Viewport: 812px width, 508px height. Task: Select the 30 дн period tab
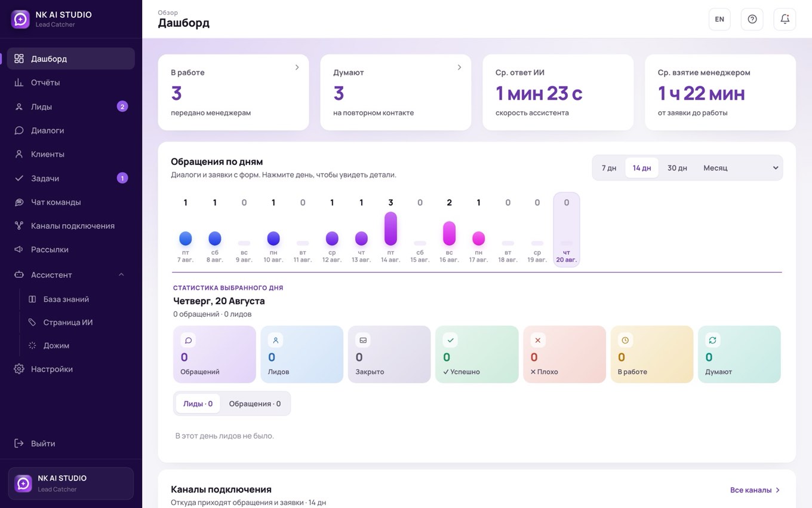click(677, 168)
